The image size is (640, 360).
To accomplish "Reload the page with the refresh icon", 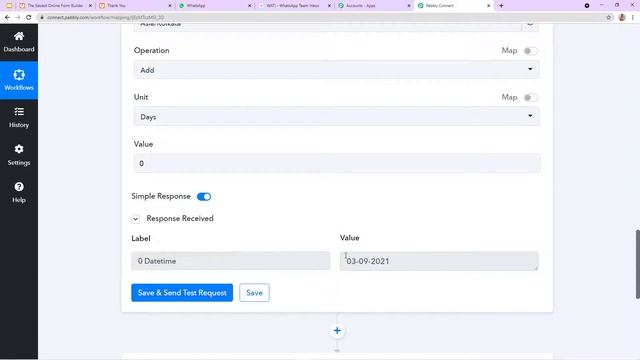I will [x=29, y=18].
